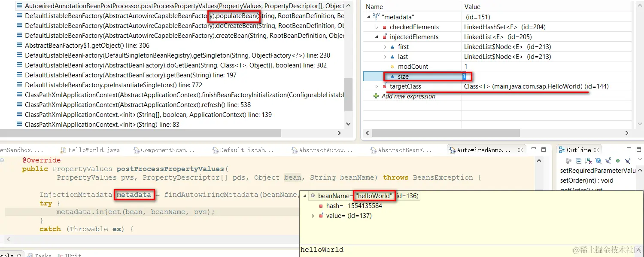
Task: Close the AutowiredAnno... editor tab
Action: tap(520, 150)
